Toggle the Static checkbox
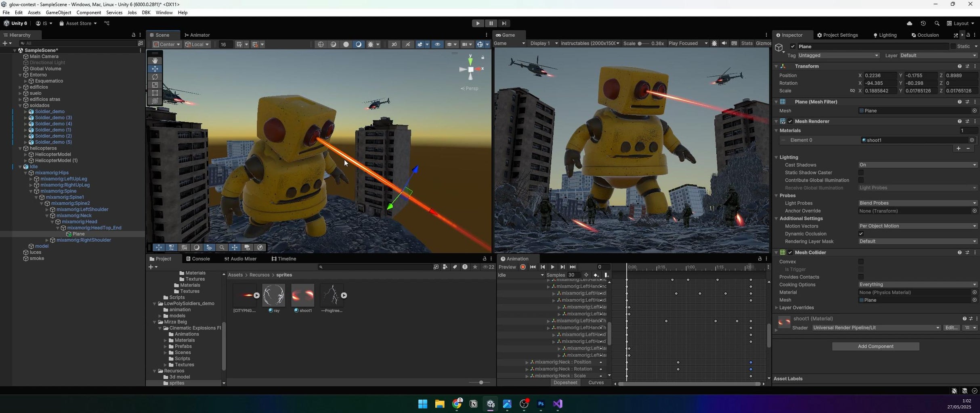Screen dimensions: 980x413 (953, 46)
